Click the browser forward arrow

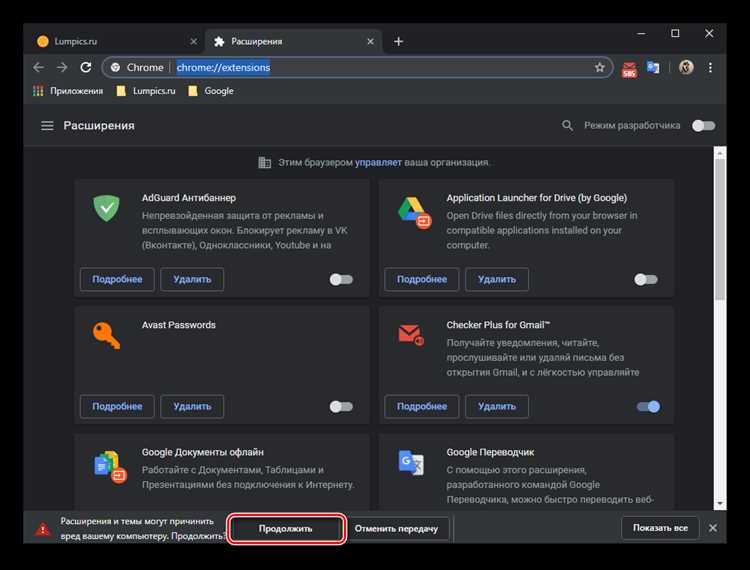(x=62, y=67)
